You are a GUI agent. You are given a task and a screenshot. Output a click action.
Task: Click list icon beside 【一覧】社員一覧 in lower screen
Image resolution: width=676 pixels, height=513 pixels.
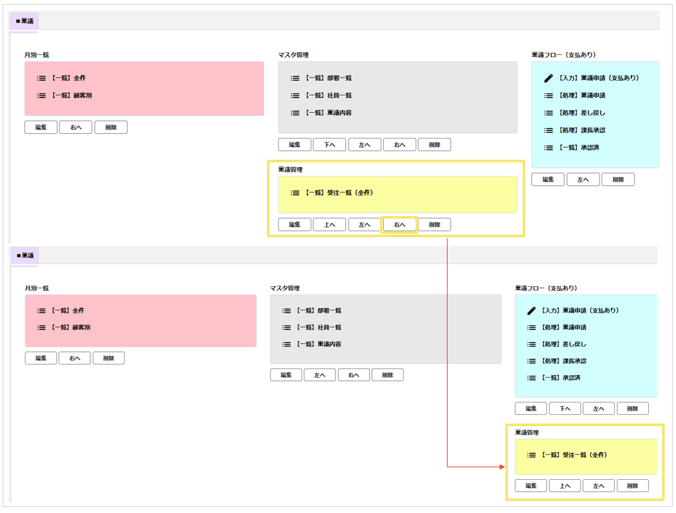pyautogui.click(x=286, y=327)
